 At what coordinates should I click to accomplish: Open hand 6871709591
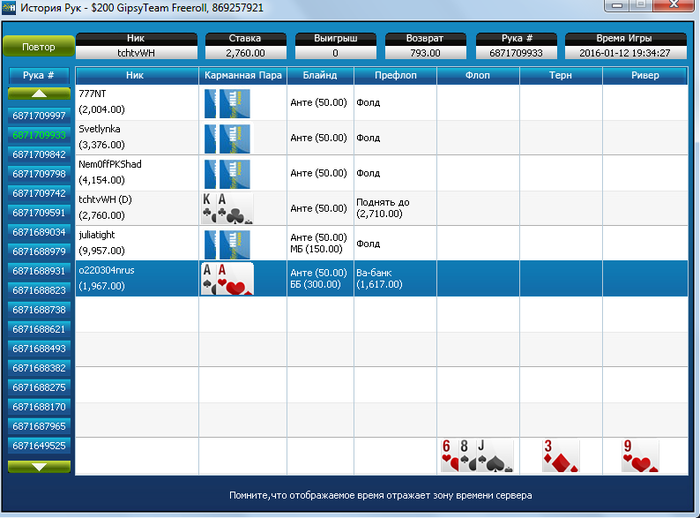tap(39, 213)
